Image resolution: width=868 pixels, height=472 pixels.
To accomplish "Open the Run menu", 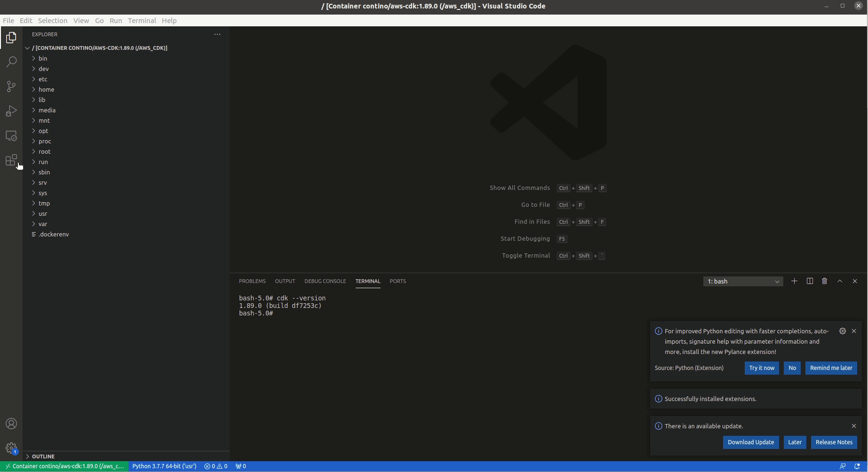I will tap(115, 21).
